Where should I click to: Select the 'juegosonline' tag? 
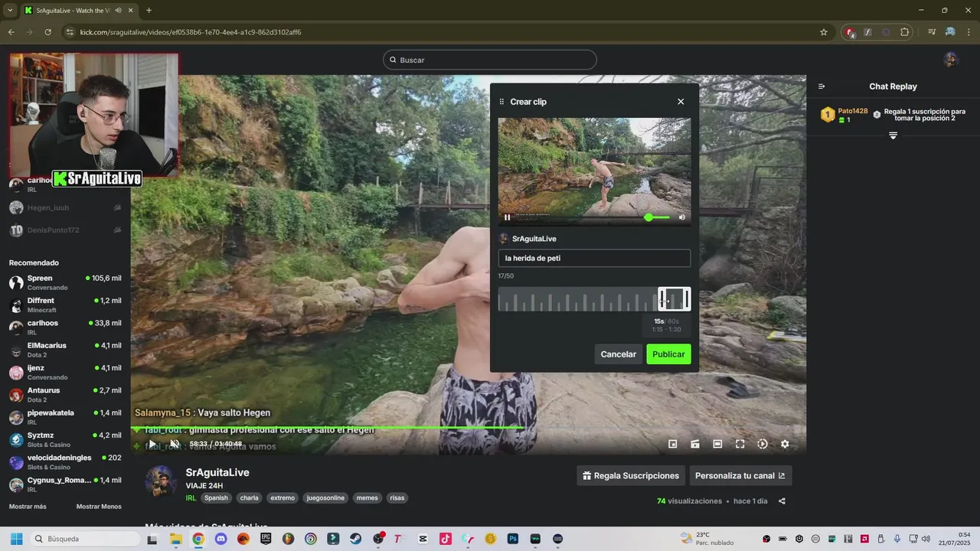(x=326, y=497)
